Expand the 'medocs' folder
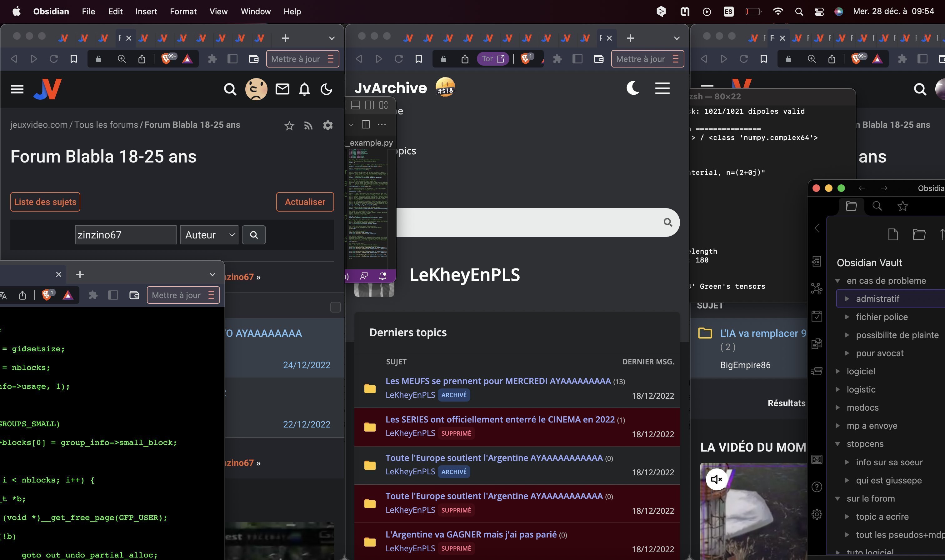The width and height of the screenshot is (945, 560). 837,407
